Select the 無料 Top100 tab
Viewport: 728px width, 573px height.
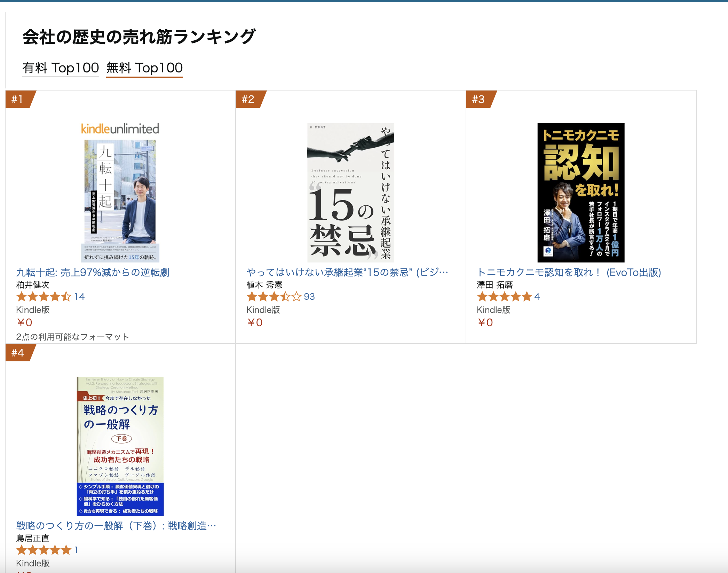pos(144,68)
